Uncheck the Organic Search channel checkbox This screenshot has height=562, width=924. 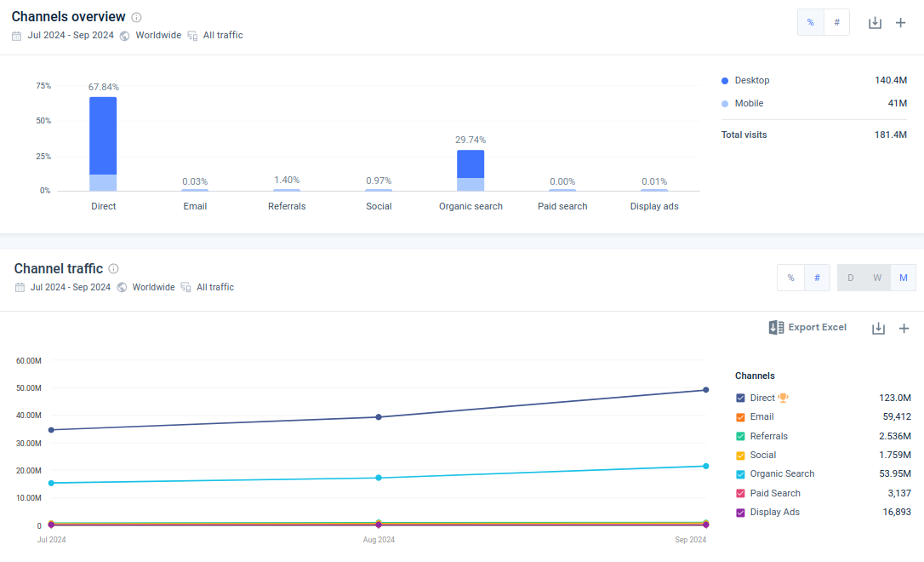click(741, 474)
